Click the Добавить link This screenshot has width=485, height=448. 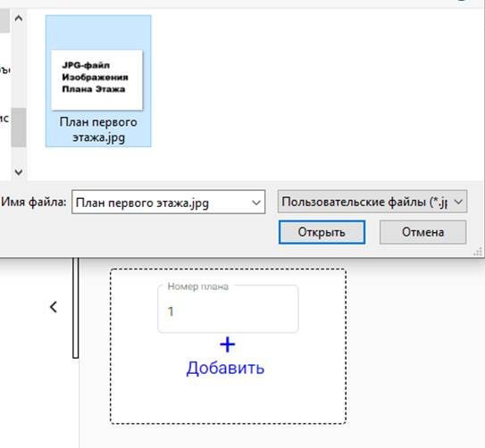pos(225,368)
